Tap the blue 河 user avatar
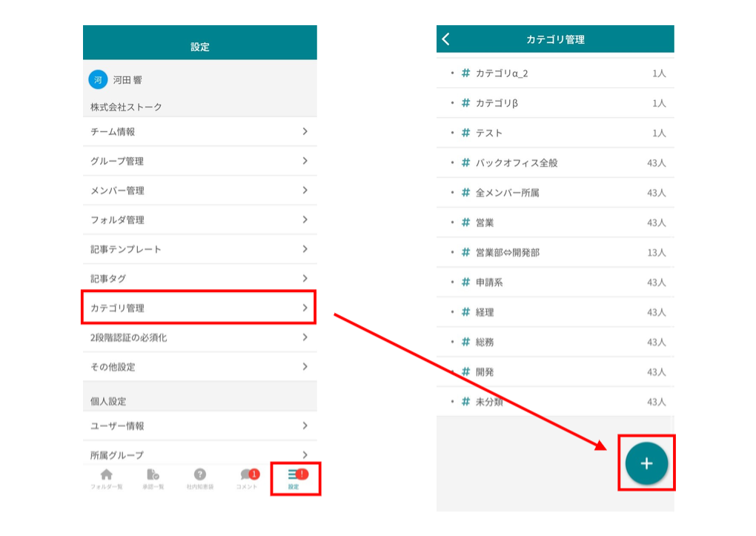 [x=98, y=79]
